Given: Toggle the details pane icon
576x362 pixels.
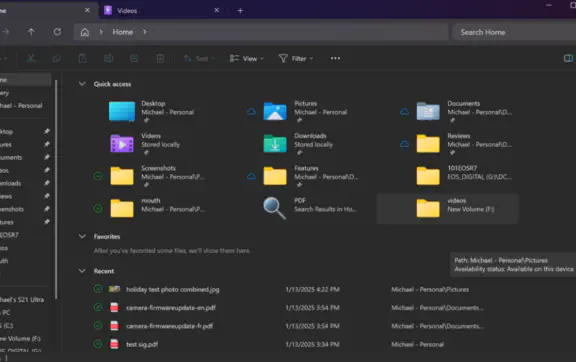Looking at the screenshot, I should 568,58.
